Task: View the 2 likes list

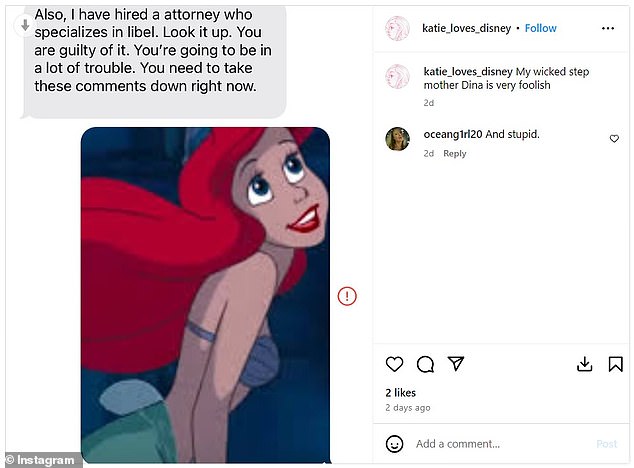Action: point(400,393)
